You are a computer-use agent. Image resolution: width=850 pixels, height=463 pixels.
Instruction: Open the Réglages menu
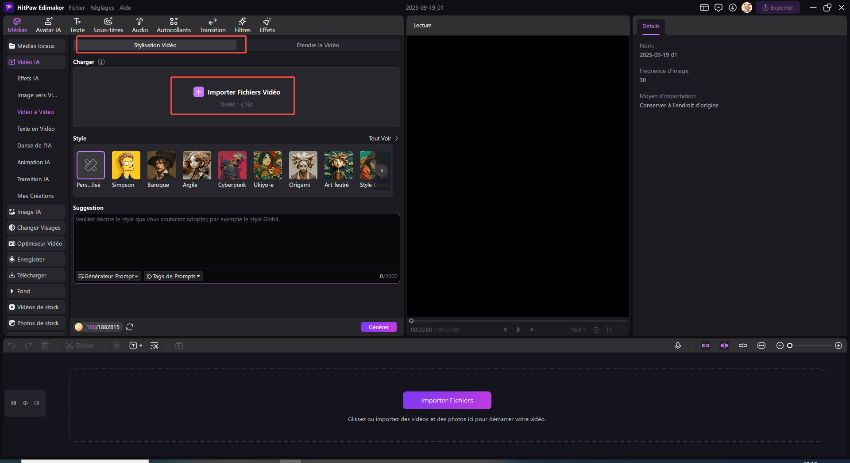(102, 8)
